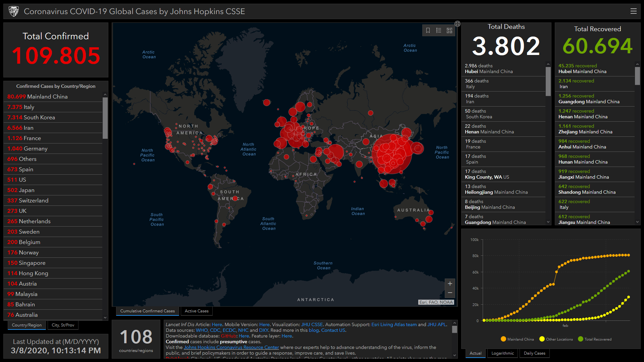The image size is (644, 362).
Task: Open the map legend list icon
Action: click(x=439, y=31)
